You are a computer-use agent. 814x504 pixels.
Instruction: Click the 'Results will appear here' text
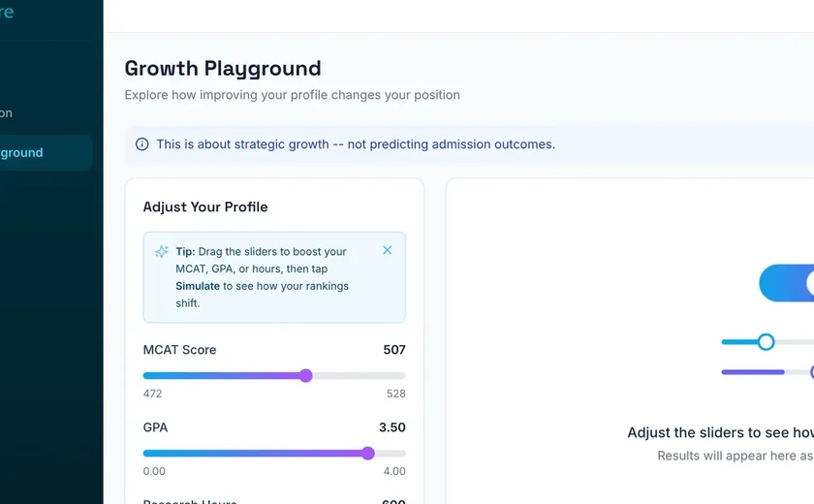(736, 456)
